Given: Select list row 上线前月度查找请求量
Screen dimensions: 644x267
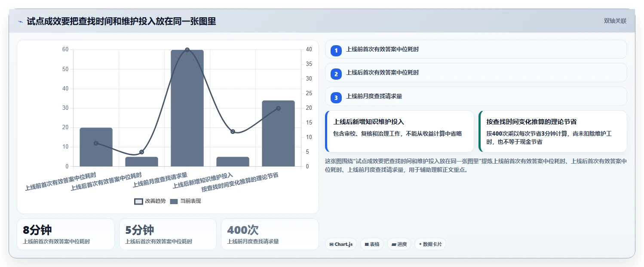Looking at the screenshot, I should point(476,96).
